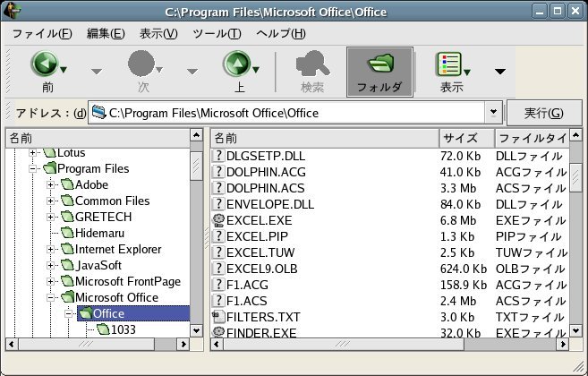Open the 編集(E) menu

tap(106, 34)
